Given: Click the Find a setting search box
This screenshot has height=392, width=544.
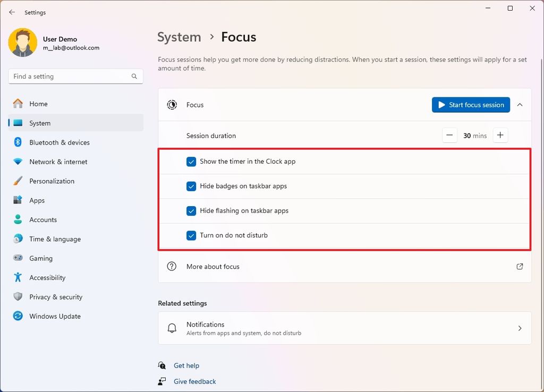Looking at the screenshot, I should click(75, 76).
